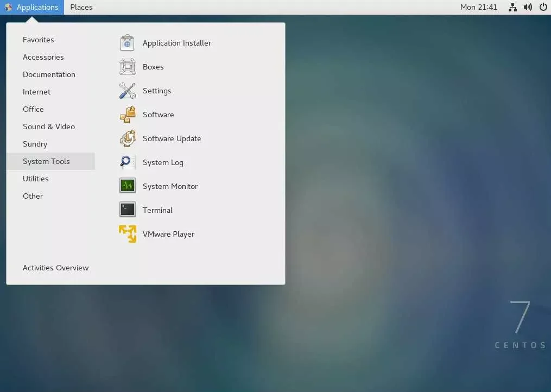Viewport: 551px width, 392px height.
Task: Choose the Documentation category
Action: tap(49, 74)
